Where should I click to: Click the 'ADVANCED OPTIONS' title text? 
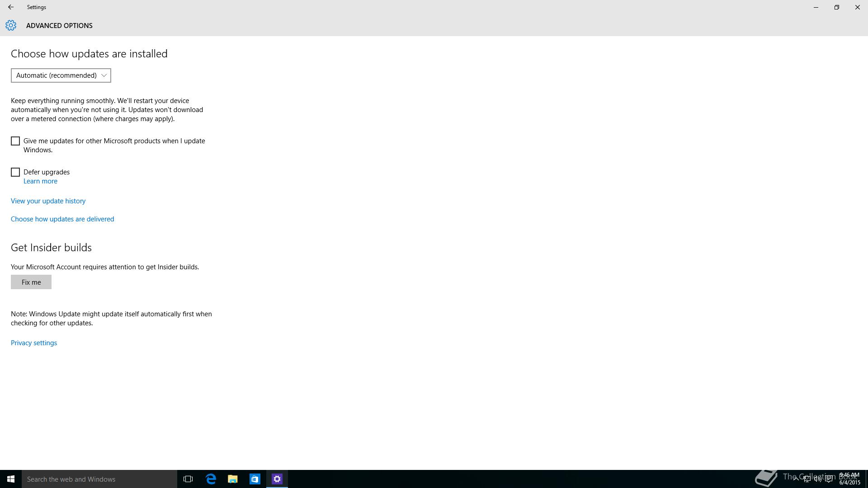[x=59, y=26]
